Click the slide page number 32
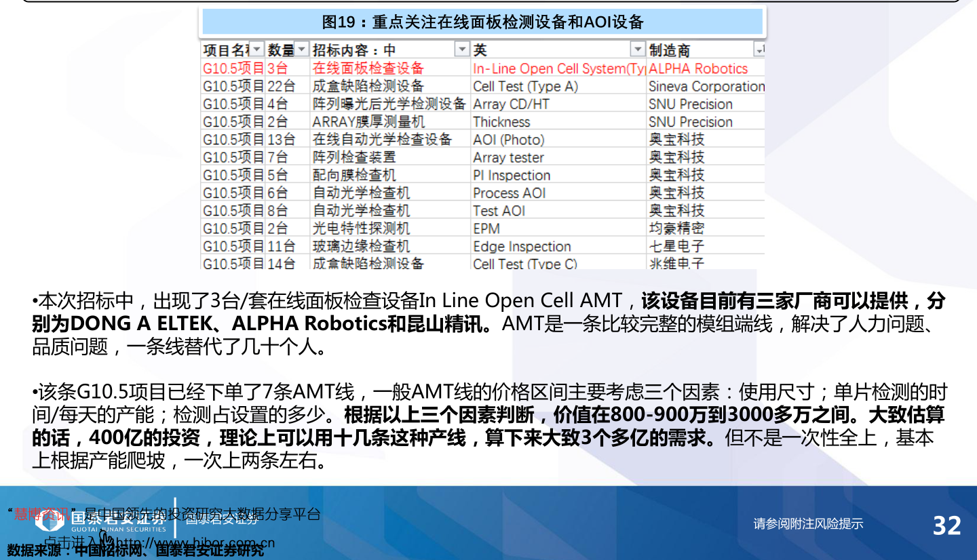This screenshot has height=560, width=977. [946, 525]
